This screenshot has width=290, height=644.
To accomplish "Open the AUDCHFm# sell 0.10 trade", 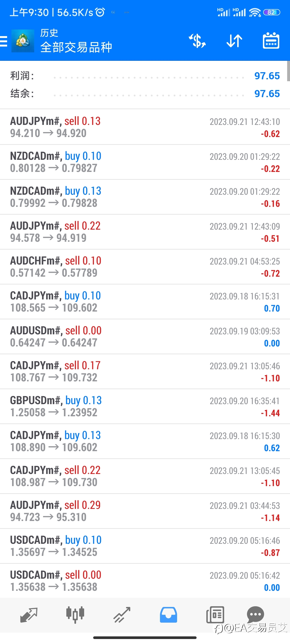I will pos(145,267).
